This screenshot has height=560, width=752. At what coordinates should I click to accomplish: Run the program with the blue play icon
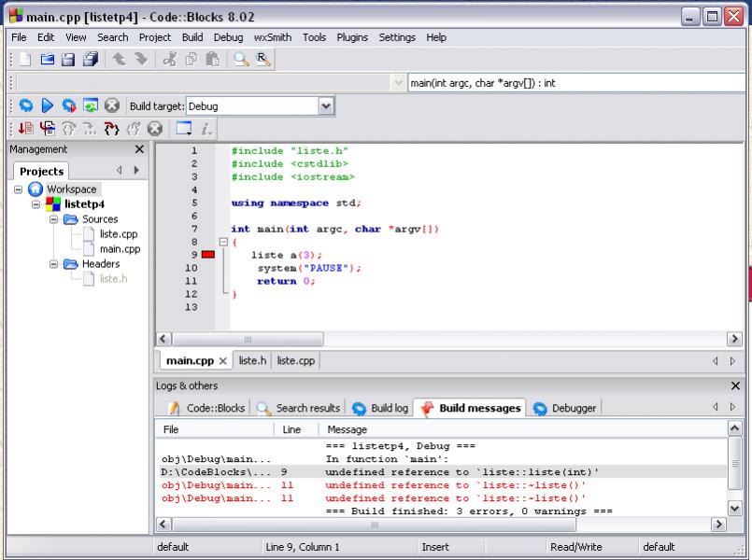[47, 105]
